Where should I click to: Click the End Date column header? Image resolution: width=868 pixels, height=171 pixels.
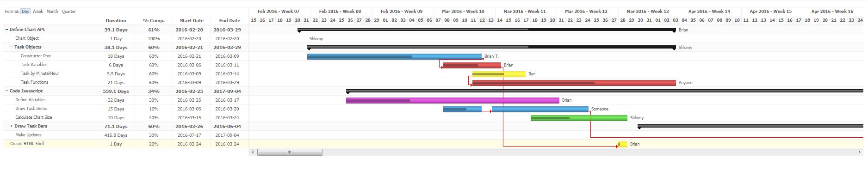[229, 20]
